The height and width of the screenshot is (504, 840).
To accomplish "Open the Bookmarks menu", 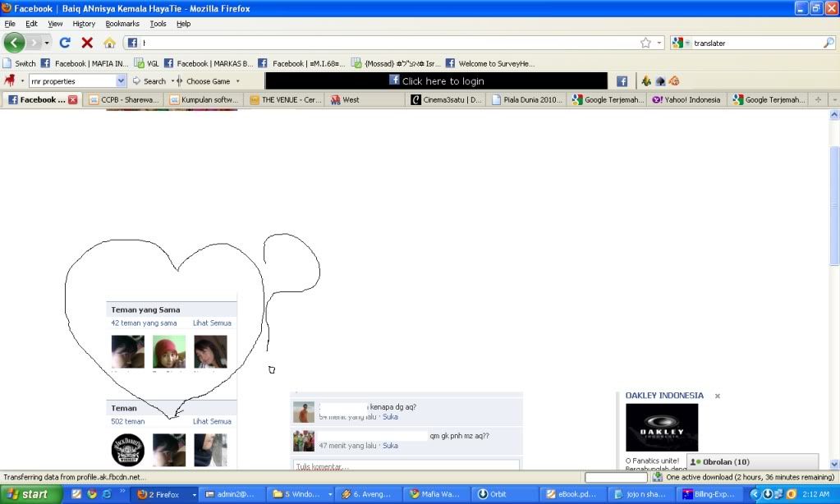I will [122, 24].
